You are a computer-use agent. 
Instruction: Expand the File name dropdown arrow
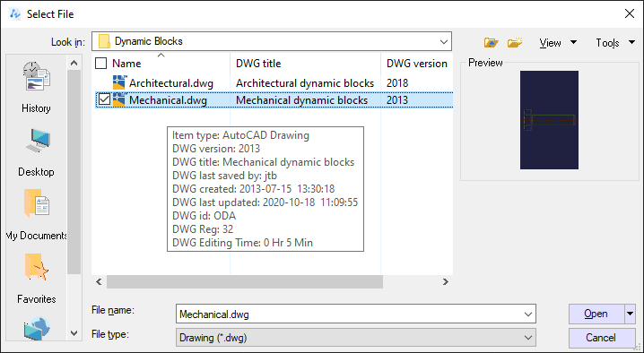[528, 314]
